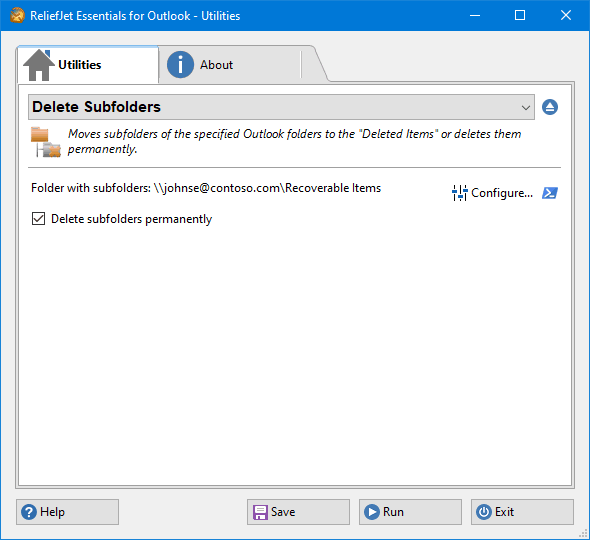Run the Delete Subfolders utility
This screenshot has height=540, width=590.
point(410,512)
